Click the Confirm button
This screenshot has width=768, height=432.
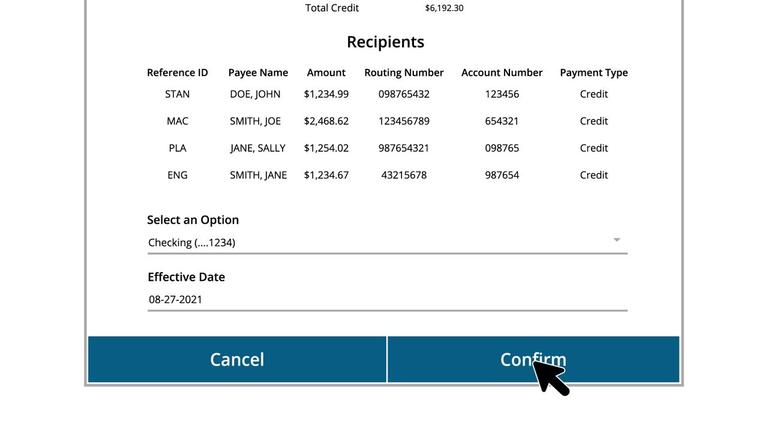(533, 359)
